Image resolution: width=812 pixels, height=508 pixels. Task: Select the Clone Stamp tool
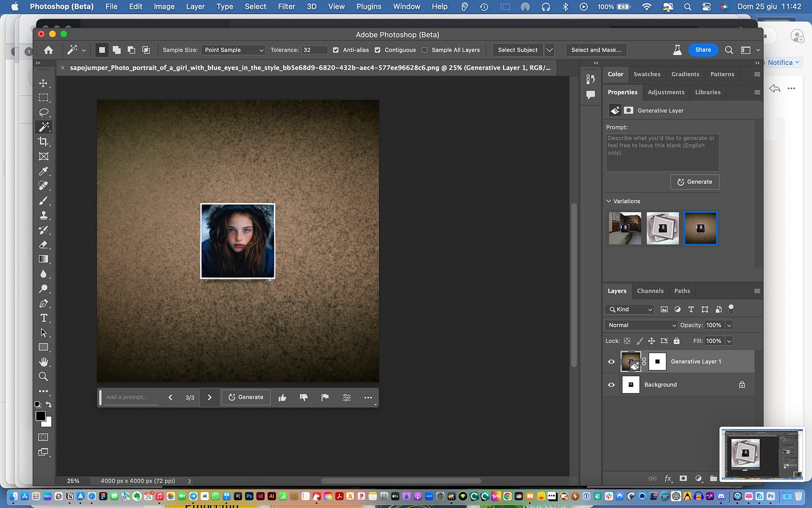point(43,215)
